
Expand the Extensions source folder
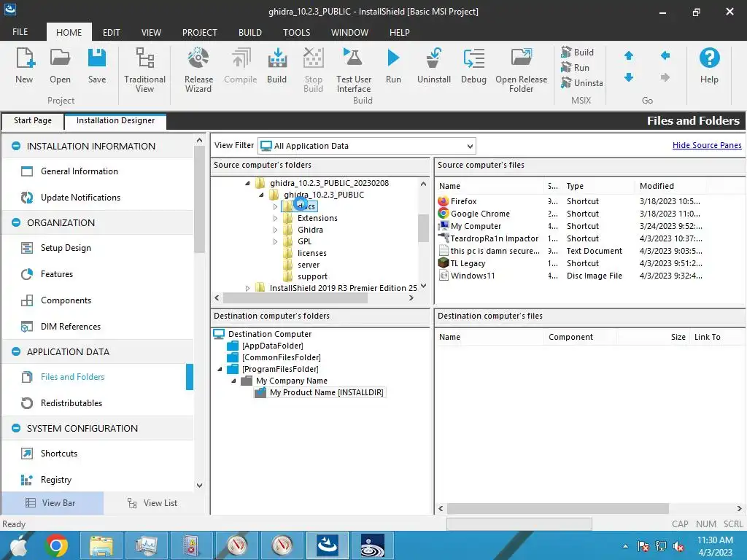(x=275, y=218)
